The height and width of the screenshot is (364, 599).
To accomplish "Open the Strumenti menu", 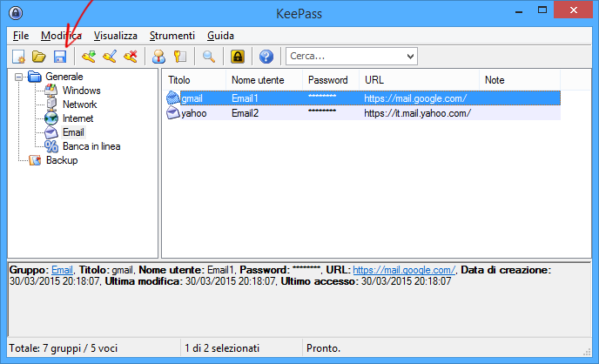I will [x=172, y=36].
